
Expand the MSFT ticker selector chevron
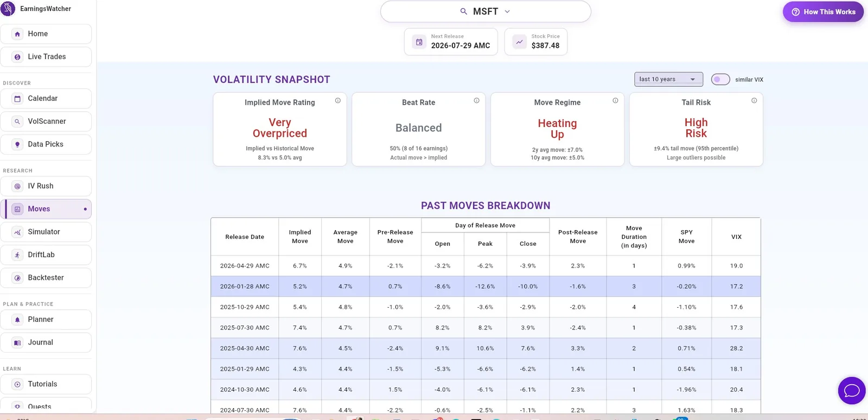[507, 11]
